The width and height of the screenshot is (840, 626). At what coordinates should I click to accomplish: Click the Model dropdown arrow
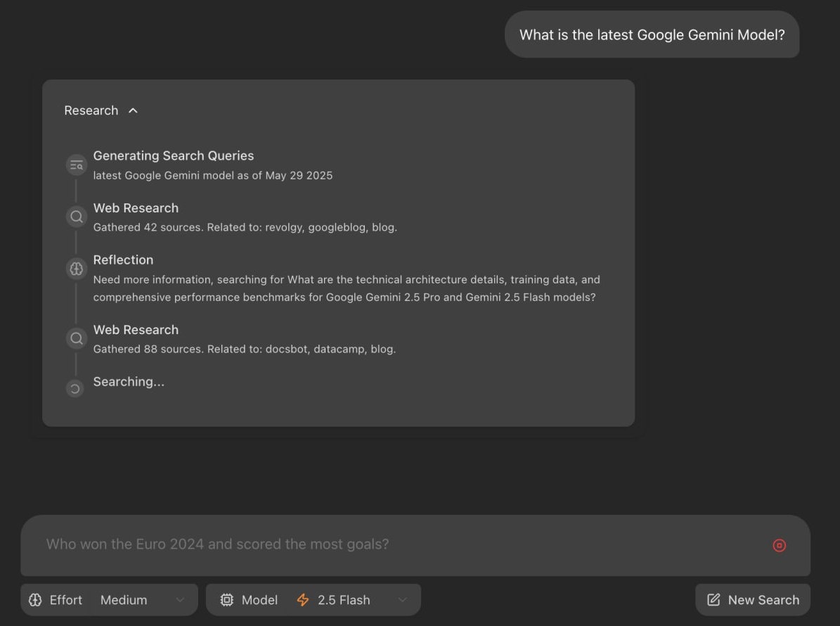click(x=402, y=600)
